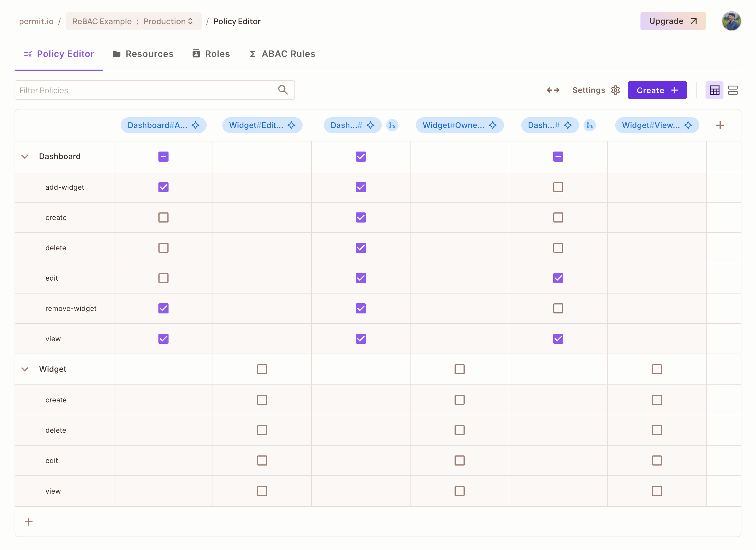This screenshot has width=756, height=550.
Task: Click the expand-columns arrows icon near Settings
Action: click(x=553, y=90)
